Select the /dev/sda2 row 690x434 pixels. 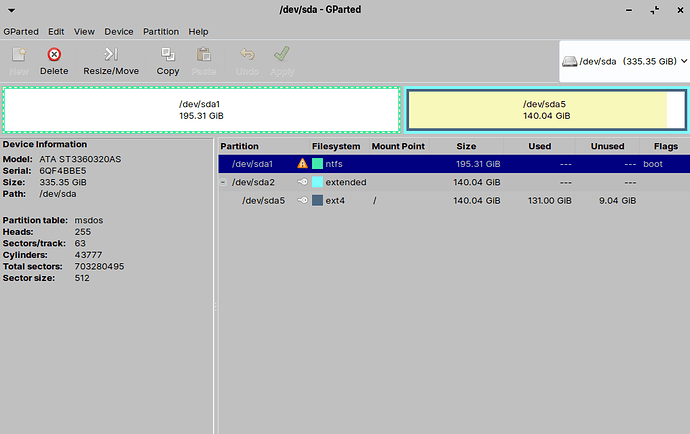pos(454,182)
